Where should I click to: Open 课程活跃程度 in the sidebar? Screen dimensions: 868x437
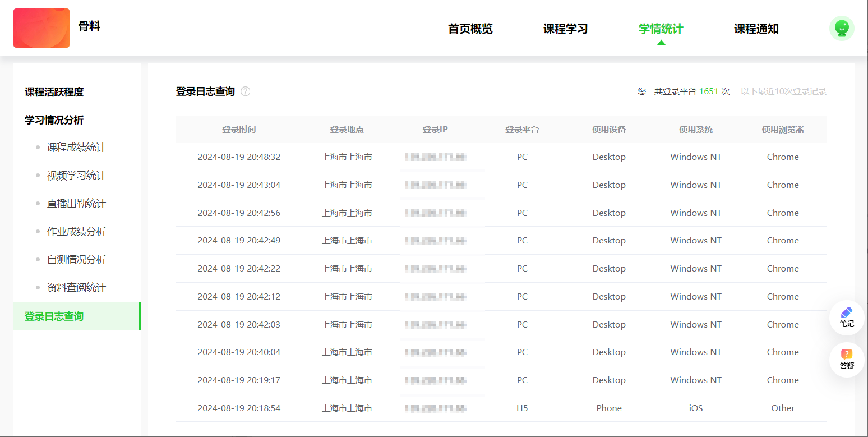point(54,92)
